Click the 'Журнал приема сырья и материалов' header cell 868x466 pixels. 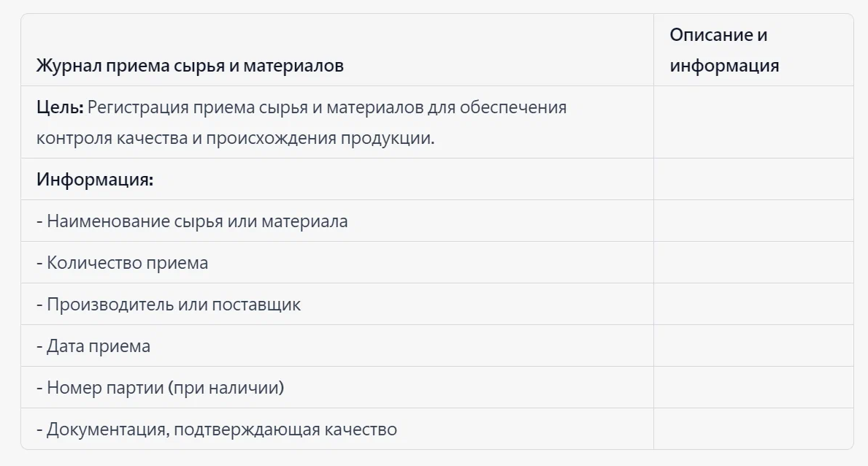point(190,66)
